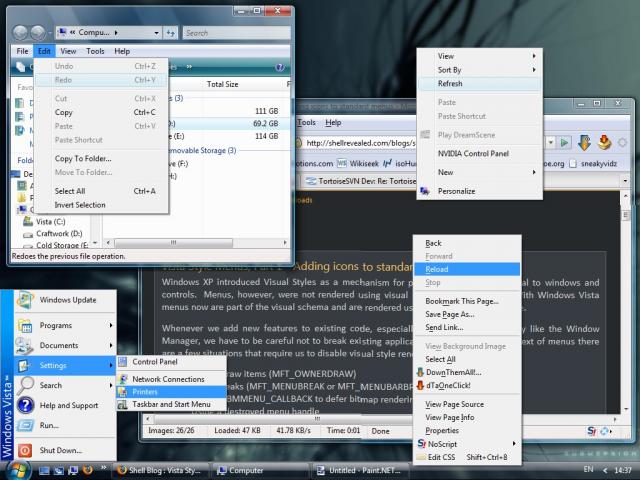Click the NoScript icon in the browser status bar
The height and width of the screenshot is (480, 640).
591,431
